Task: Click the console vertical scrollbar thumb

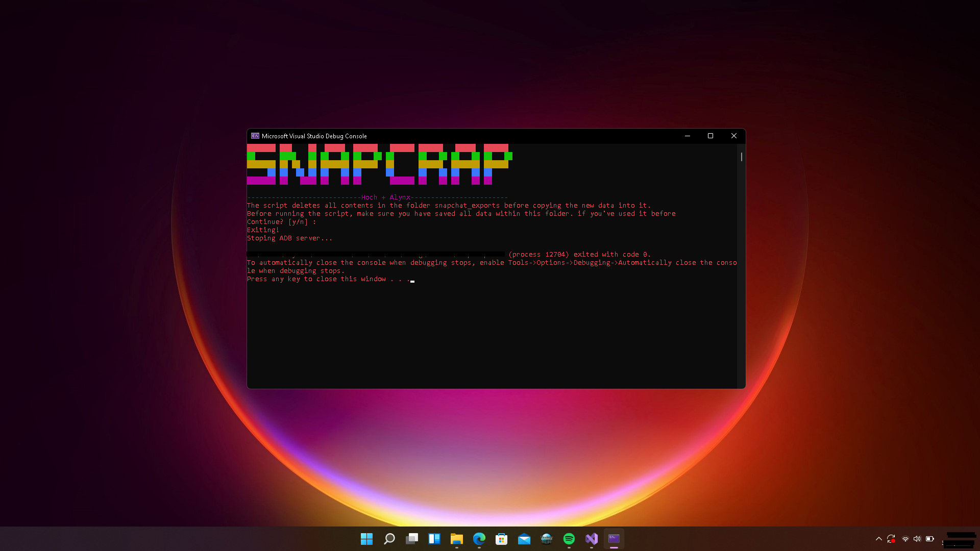Action: pyautogui.click(x=741, y=157)
